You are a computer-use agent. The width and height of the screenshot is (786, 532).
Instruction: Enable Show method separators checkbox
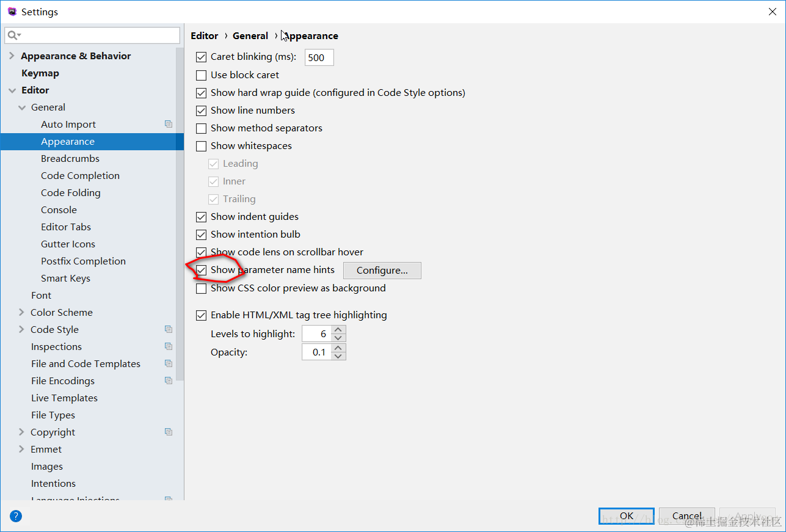pos(201,128)
